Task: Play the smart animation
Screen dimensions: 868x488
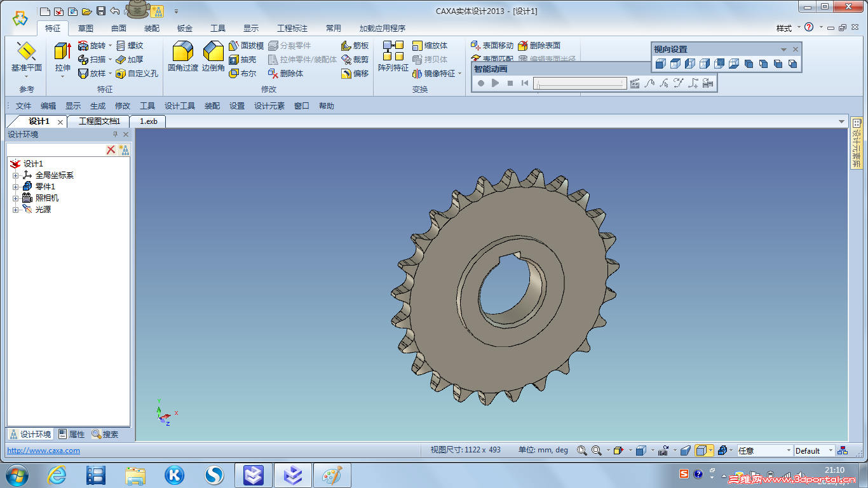Action: [496, 83]
